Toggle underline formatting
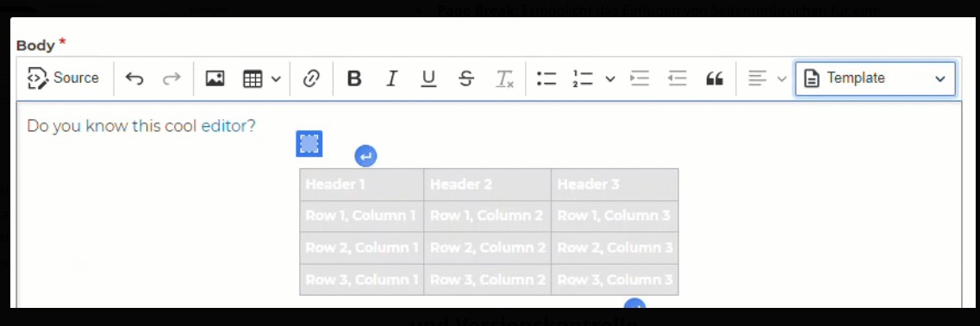This screenshot has height=326, width=980. click(x=428, y=78)
